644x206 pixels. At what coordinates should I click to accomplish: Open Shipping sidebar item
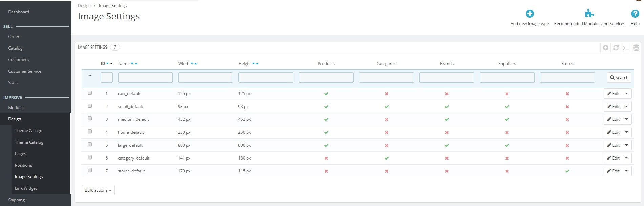coord(16,200)
